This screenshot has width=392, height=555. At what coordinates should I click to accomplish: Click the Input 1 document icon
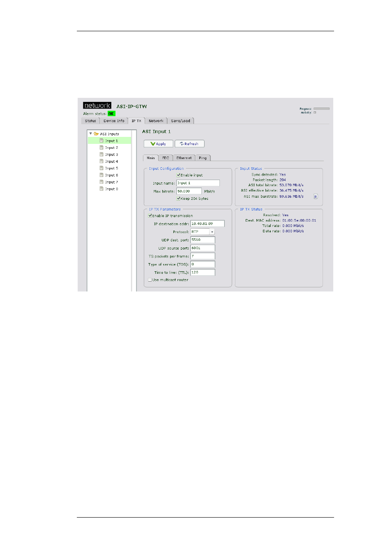coord(101,141)
